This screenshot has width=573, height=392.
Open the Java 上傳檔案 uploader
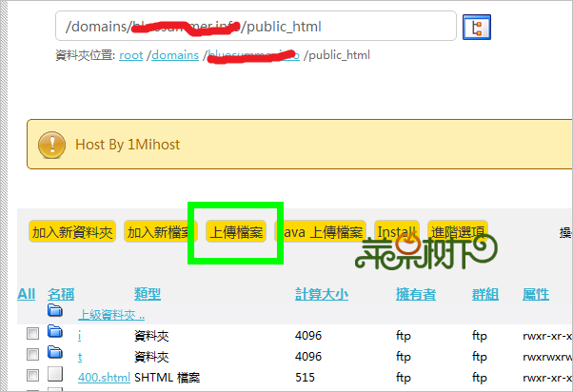click(322, 231)
